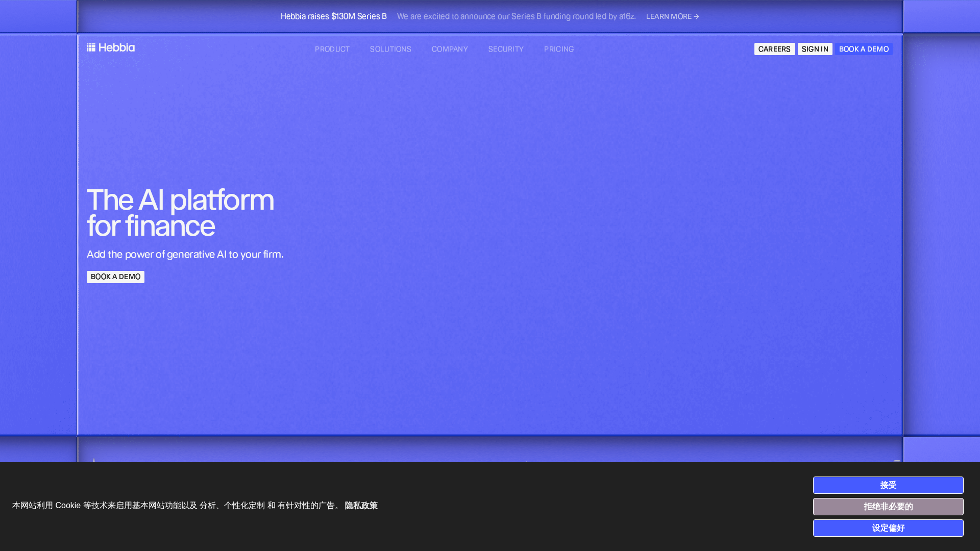Image resolution: width=980 pixels, height=551 pixels.
Task: Open the PRODUCT dropdown menu
Action: tap(332, 49)
